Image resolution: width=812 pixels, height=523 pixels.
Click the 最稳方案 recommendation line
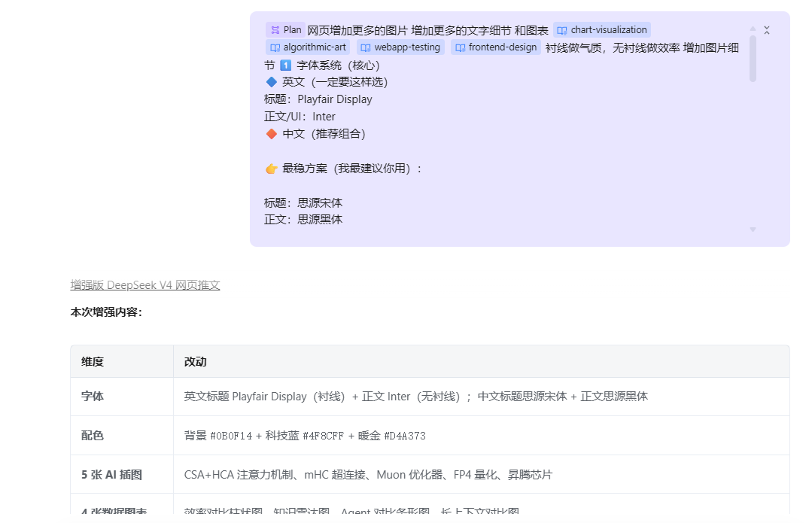[344, 169]
